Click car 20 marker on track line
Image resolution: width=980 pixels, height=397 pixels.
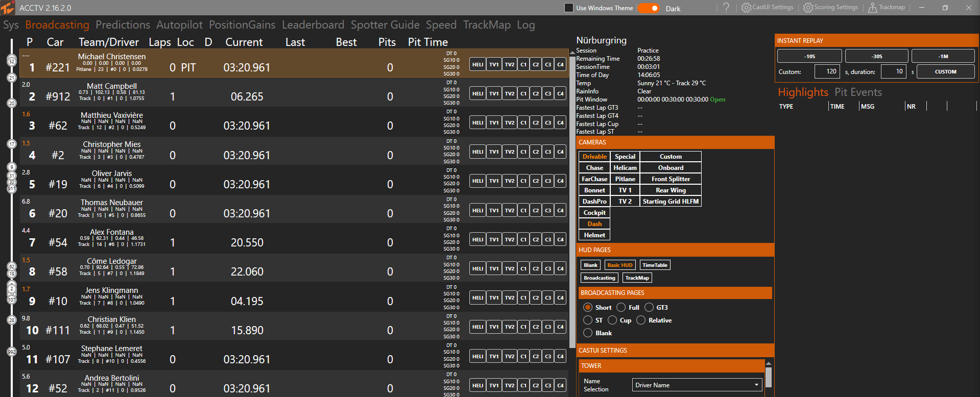click(x=12, y=103)
